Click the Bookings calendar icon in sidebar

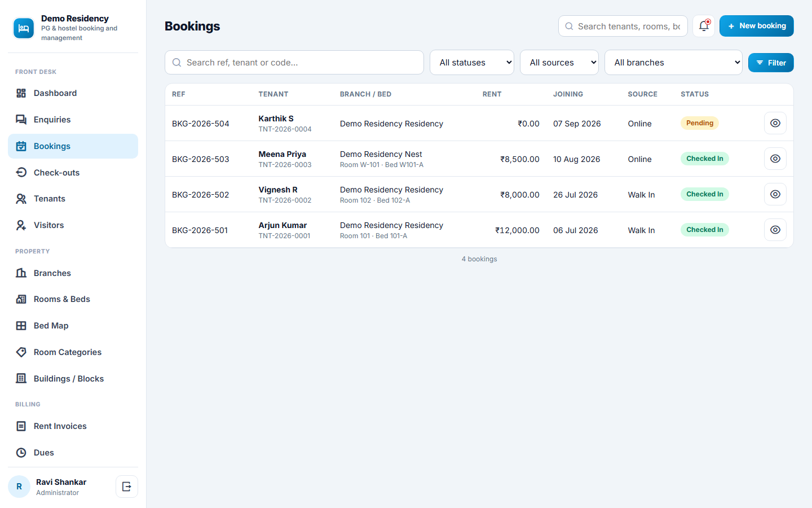(21, 146)
